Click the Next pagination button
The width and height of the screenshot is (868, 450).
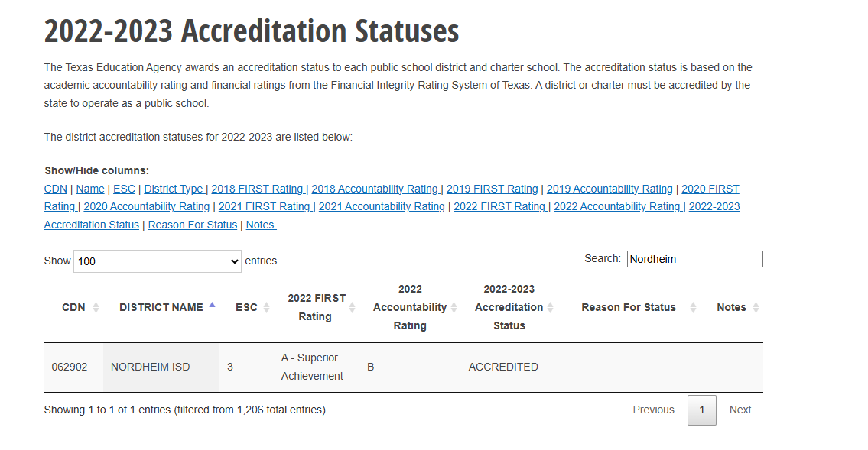pos(740,410)
